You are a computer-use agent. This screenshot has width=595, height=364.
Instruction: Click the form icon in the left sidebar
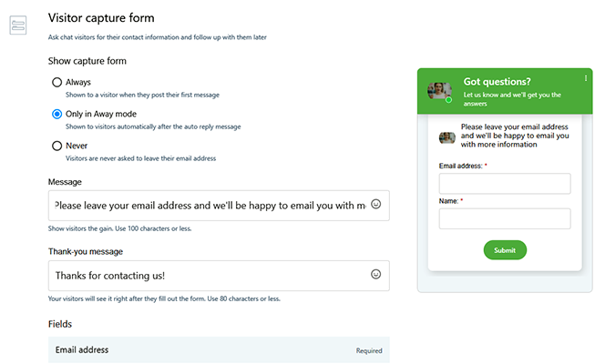tap(18, 25)
